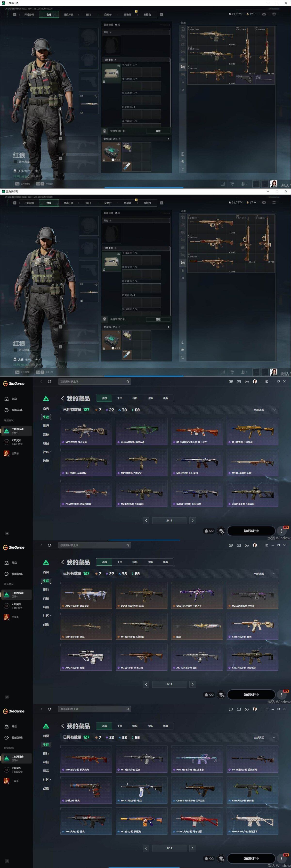
Task: Click the search field in page 1/11 WeGame window
Action: click(94, 545)
